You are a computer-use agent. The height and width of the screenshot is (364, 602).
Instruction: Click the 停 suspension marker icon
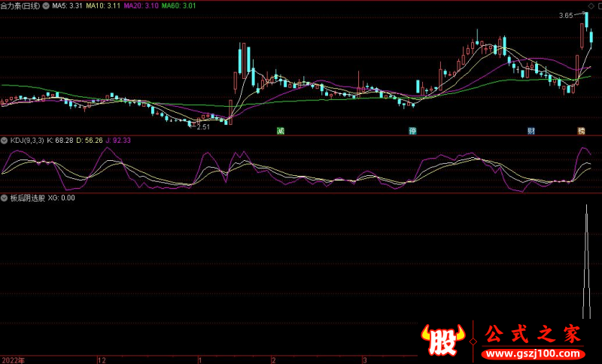tap(412, 130)
